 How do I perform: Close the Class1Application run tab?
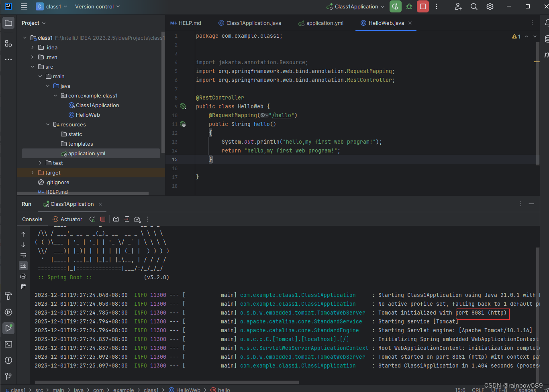coord(100,204)
